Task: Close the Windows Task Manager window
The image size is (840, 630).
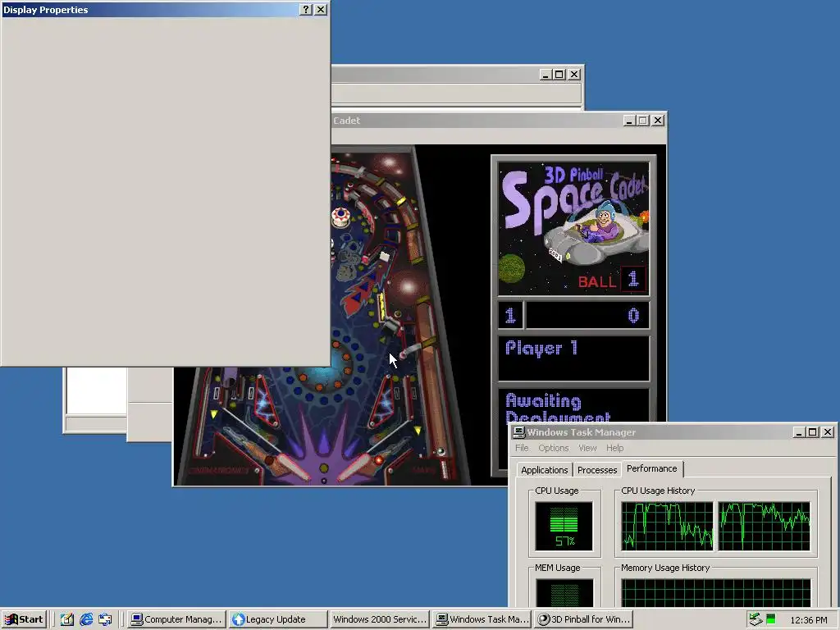Action: (827, 432)
